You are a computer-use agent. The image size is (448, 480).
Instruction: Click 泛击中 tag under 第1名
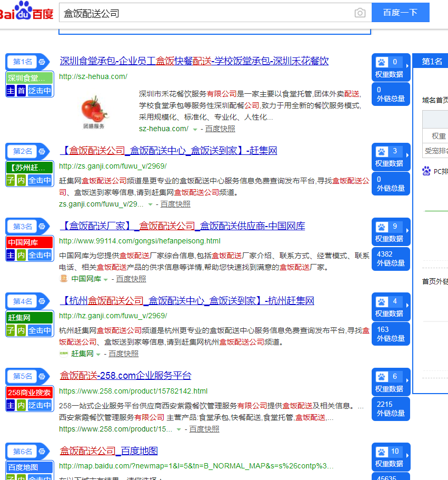click(40, 91)
